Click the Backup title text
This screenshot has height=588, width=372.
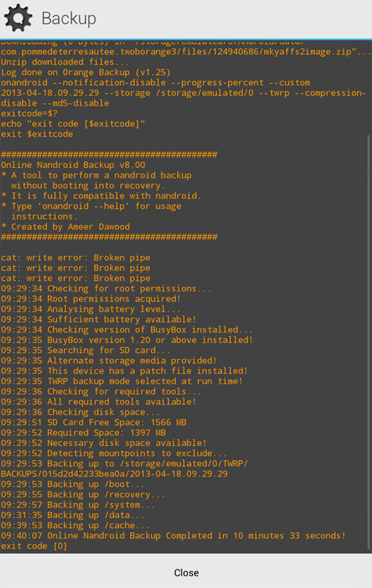(x=68, y=19)
